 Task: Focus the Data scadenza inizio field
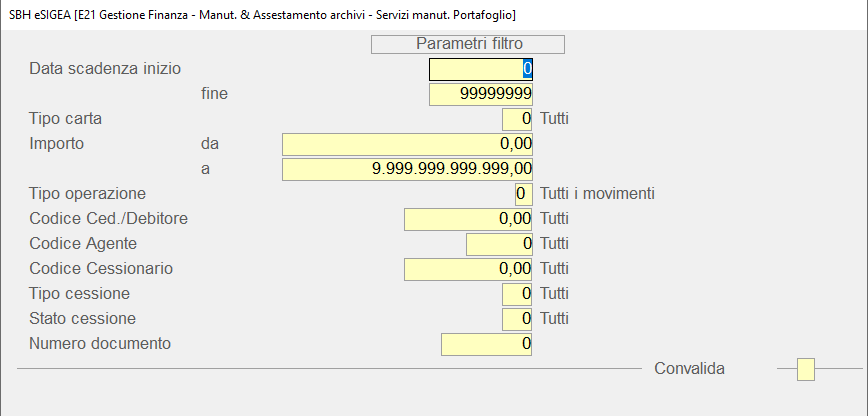tap(481, 69)
